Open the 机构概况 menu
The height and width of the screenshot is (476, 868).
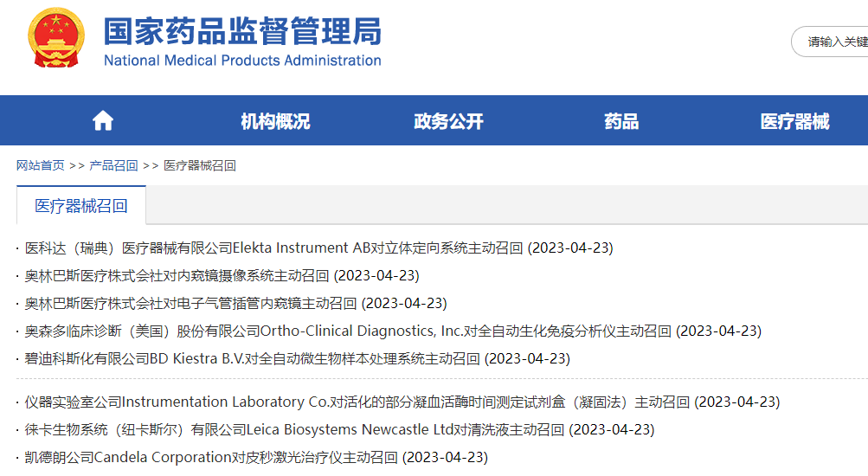pyautogui.click(x=275, y=121)
